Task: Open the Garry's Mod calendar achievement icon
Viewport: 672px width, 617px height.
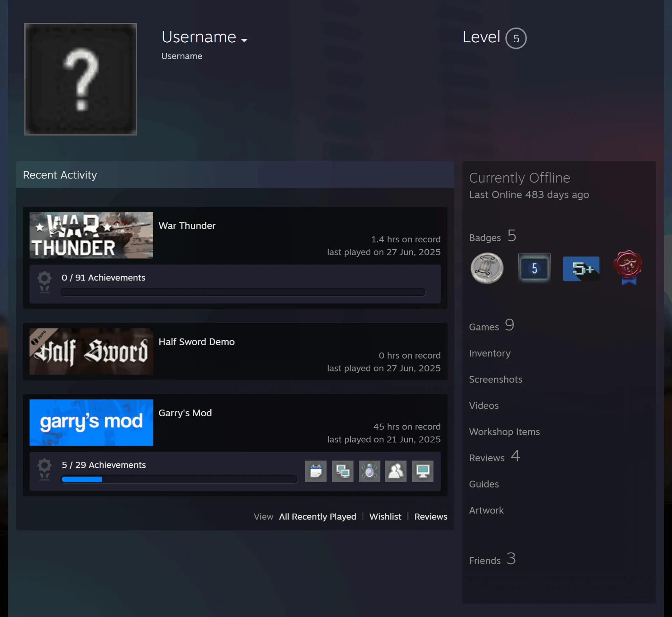Action: pyautogui.click(x=316, y=471)
